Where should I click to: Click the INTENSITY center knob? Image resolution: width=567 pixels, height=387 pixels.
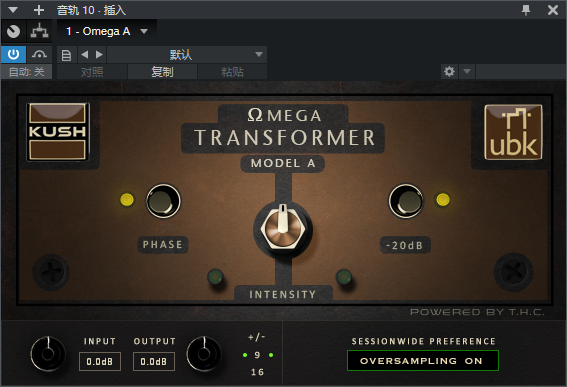click(x=283, y=229)
